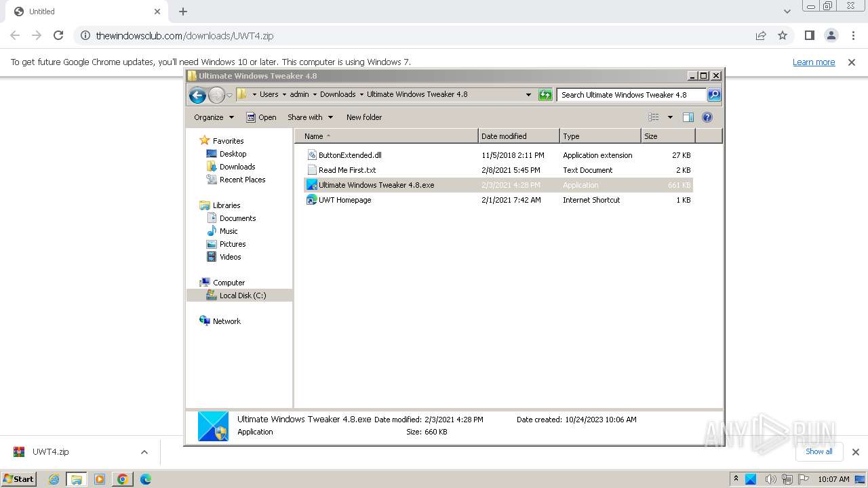Click New folder button
Image resolution: width=868 pixels, height=488 pixels.
click(364, 117)
